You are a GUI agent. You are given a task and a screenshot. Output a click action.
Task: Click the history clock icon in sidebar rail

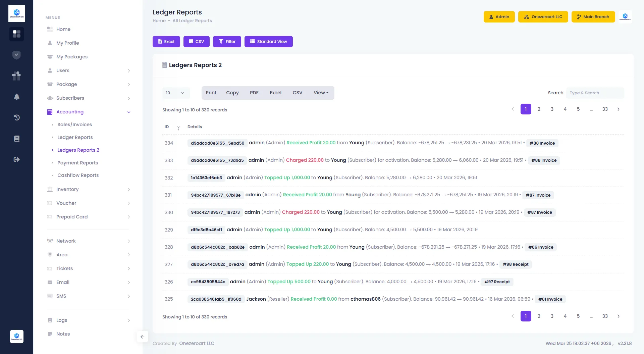[16, 117]
